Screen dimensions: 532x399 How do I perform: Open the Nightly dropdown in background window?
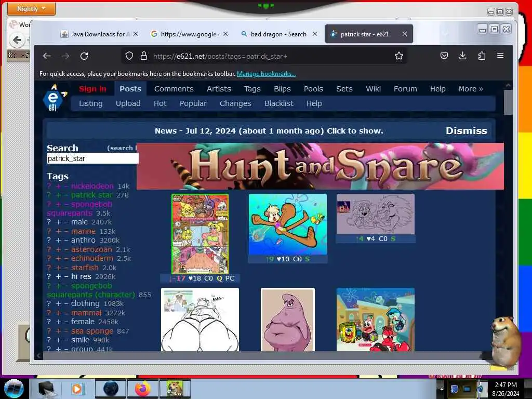(31, 8)
